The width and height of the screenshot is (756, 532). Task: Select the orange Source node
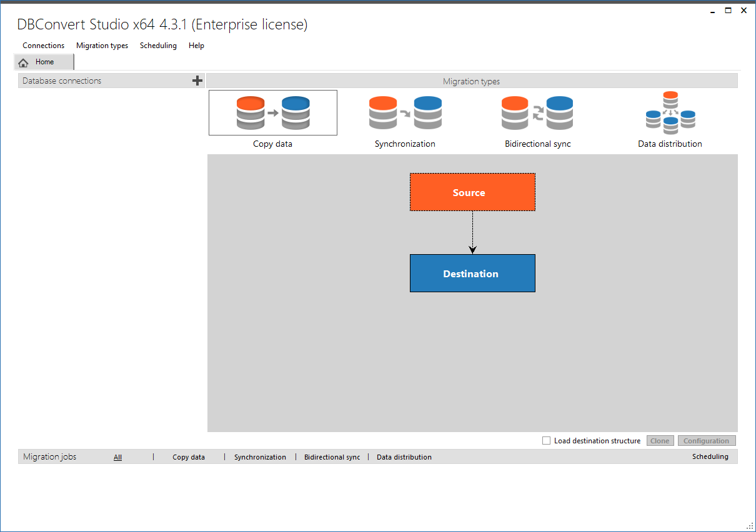(472, 192)
